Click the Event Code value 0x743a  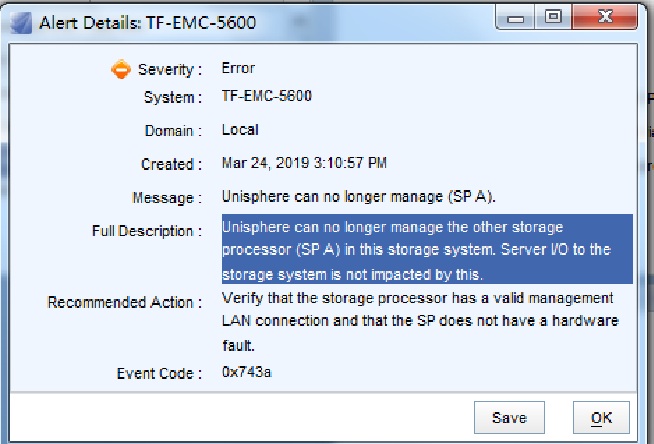pyautogui.click(x=248, y=372)
